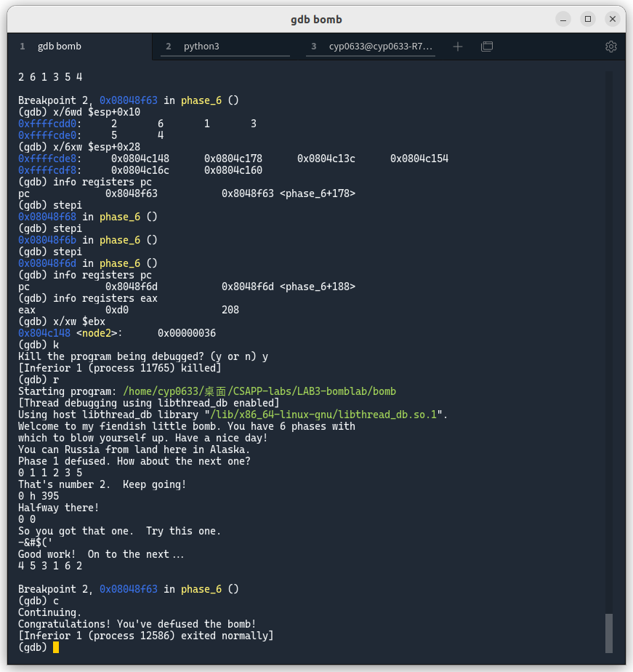Screen dimensions: 633x672
Task: Click the "Halfway there!" message
Action: [59, 508]
